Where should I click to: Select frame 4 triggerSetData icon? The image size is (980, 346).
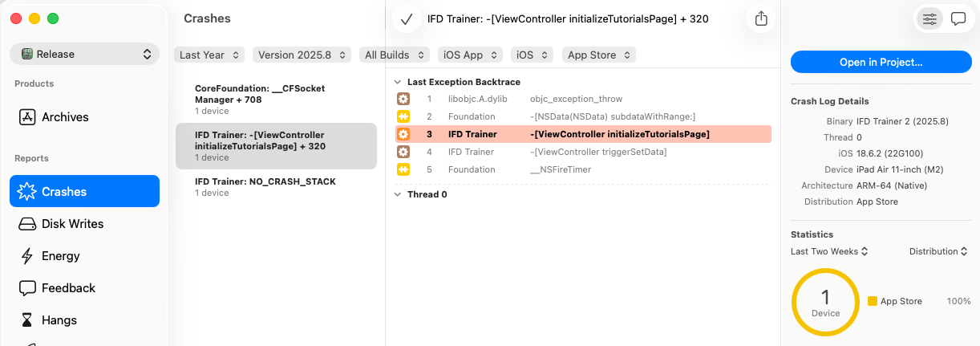pos(403,152)
